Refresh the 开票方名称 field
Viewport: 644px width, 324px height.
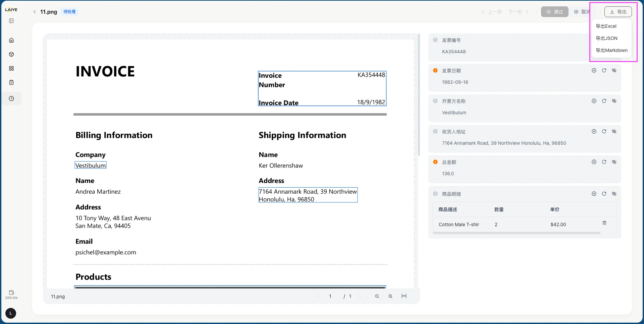604,101
